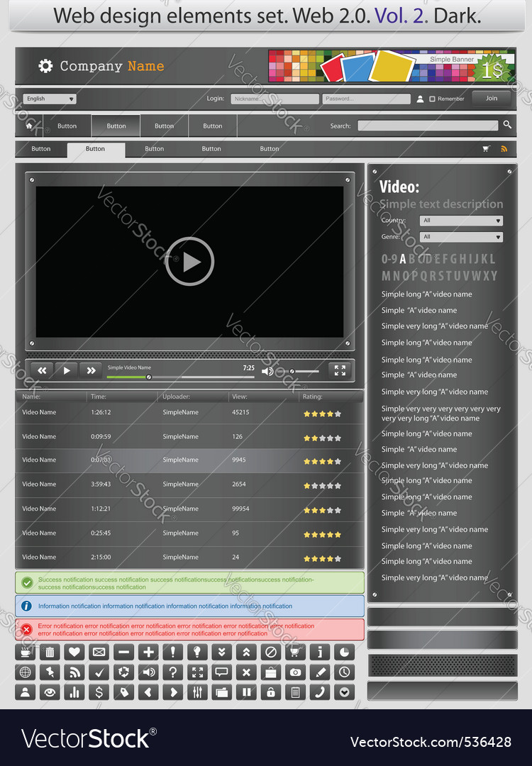The width and height of the screenshot is (532, 766).
Task: Click the fast-forward button in player controls
Action: pos(91,370)
